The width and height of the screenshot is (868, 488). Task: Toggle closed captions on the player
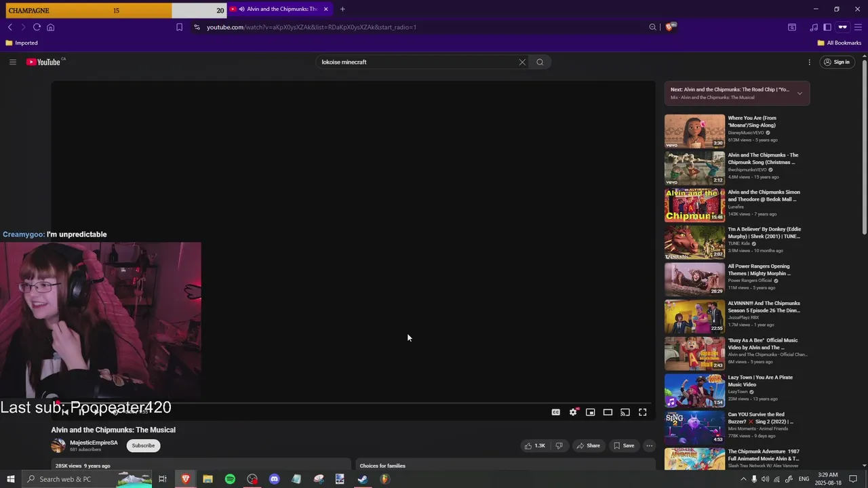click(x=556, y=412)
